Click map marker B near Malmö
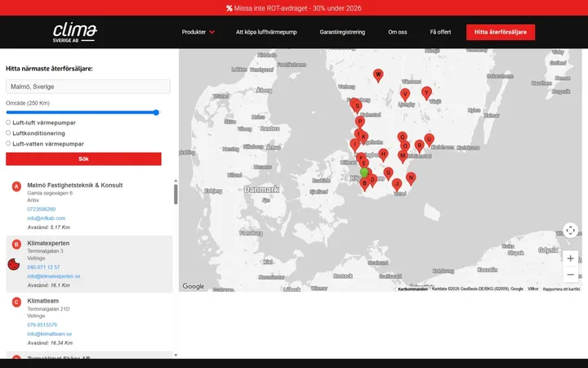Screen dimensions: 588x368 [364, 184]
